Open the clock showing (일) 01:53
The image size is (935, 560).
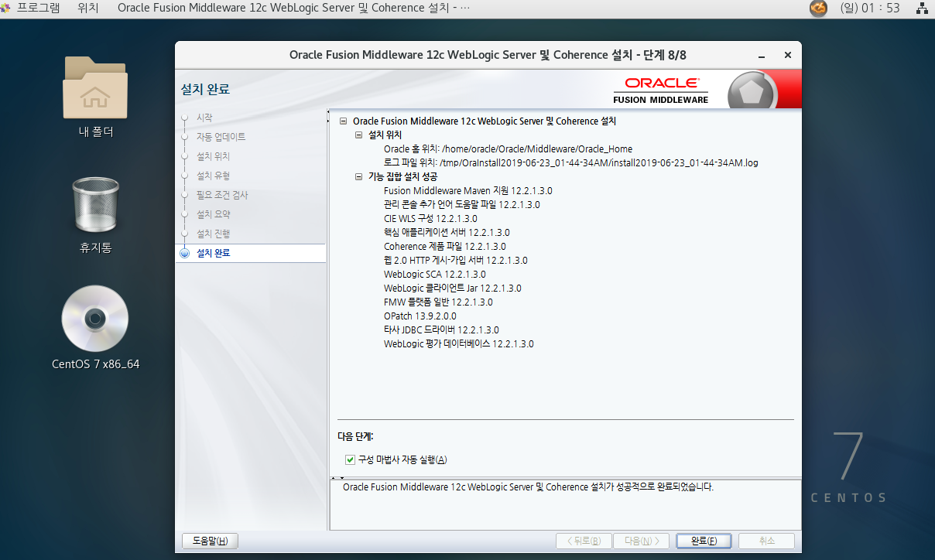[870, 9]
